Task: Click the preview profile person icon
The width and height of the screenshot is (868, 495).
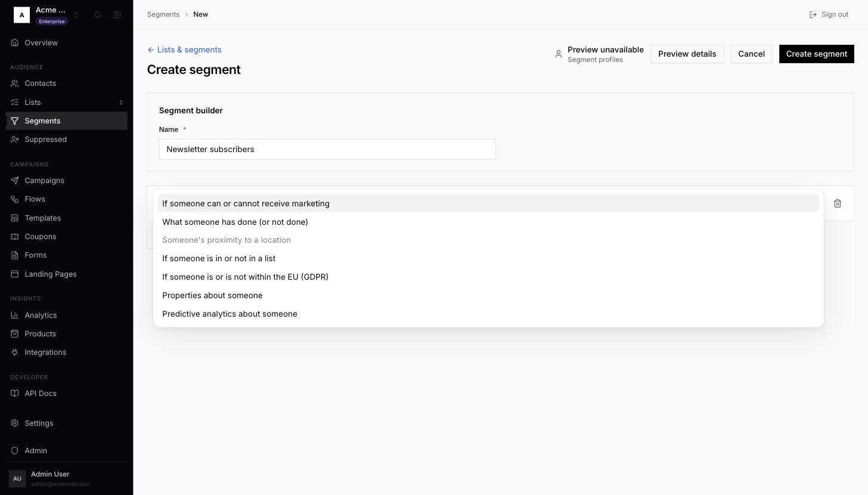Action: click(559, 54)
